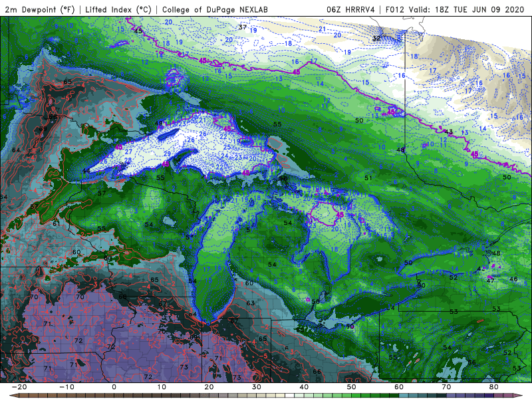Click the '70' color scale label

[x=446, y=387]
